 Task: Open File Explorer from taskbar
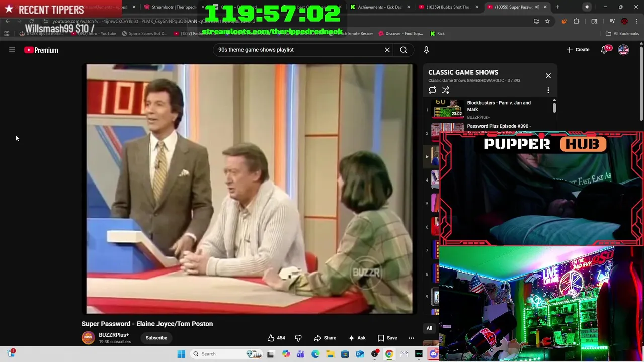click(x=330, y=354)
